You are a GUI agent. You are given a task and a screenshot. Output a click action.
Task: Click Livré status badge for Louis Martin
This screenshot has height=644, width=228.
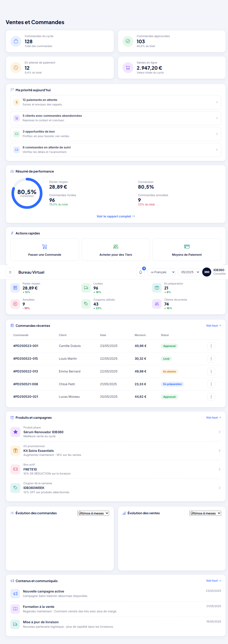[x=166, y=359]
